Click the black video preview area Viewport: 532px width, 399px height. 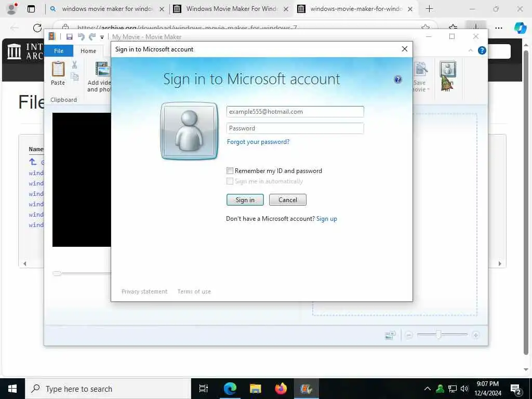[82, 180]
